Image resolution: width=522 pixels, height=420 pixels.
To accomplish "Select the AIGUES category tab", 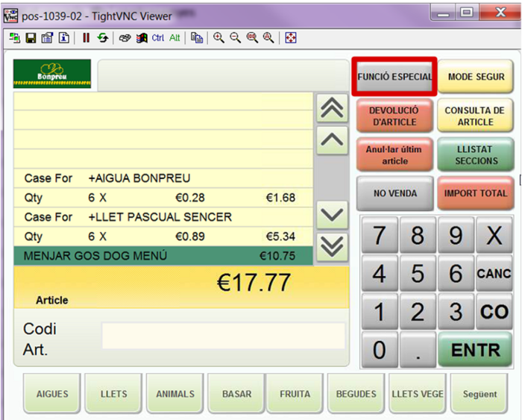I will coord(52,394).
